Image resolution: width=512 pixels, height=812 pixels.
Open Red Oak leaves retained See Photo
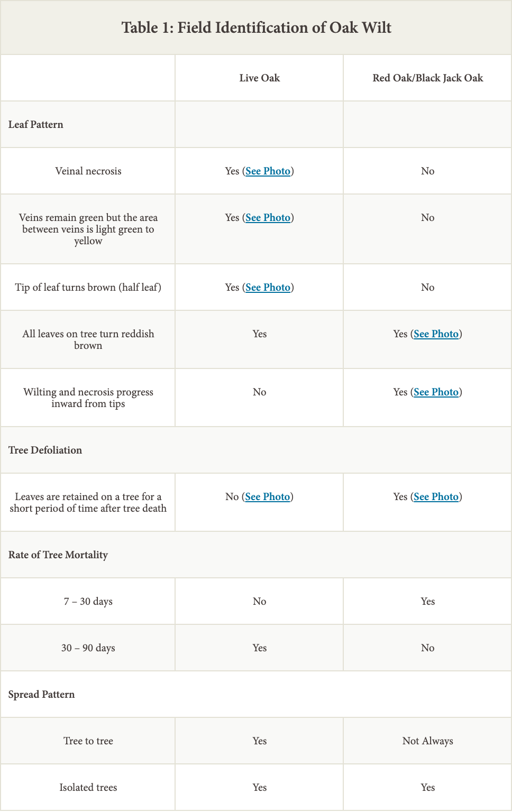pyautogui.click(x=436, y=497)
